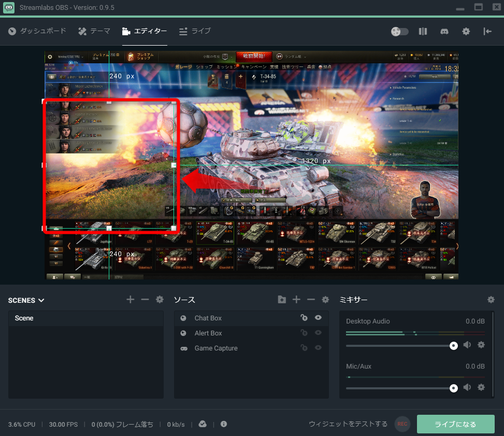Open mixer settings gear
The image size is (504, 436).
point(491,300)
